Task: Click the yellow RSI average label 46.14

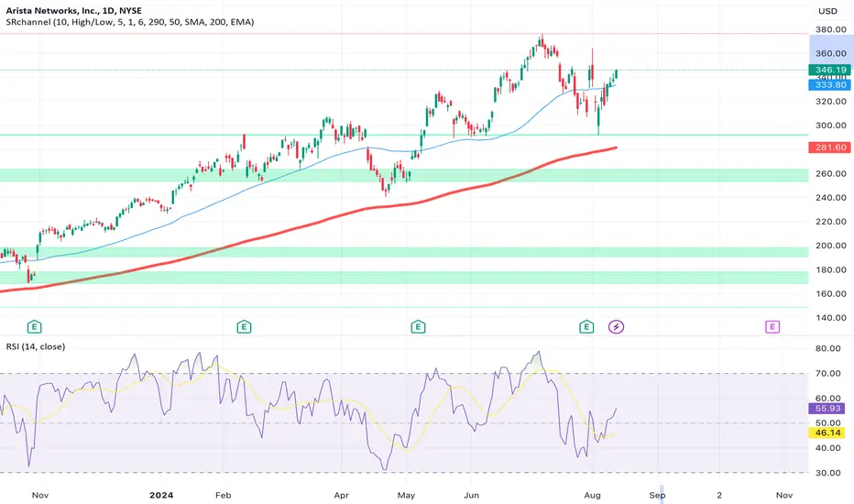Action: [x=827, y=433]
